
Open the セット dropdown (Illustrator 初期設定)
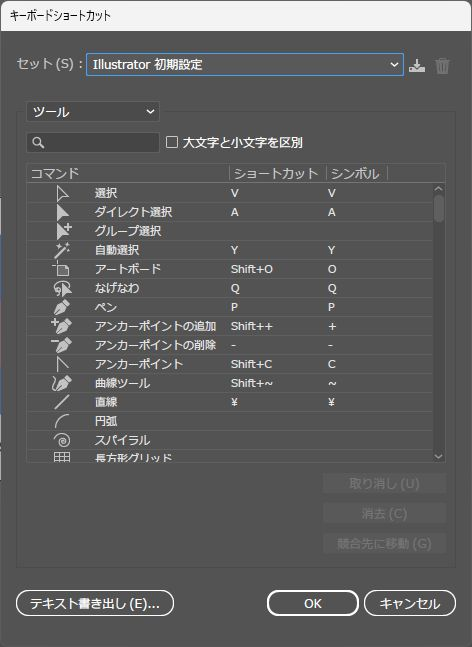click(245, 64)
